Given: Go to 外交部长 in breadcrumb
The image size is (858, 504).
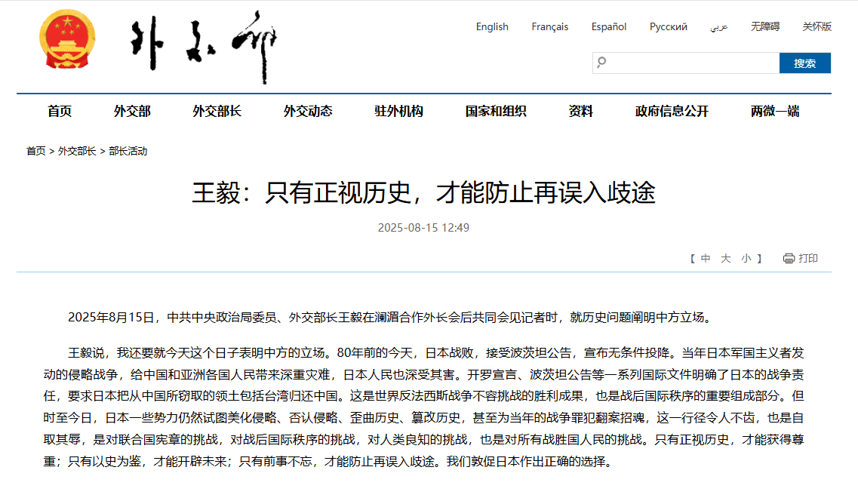Looking at the screenshot, I should [77, 151].
